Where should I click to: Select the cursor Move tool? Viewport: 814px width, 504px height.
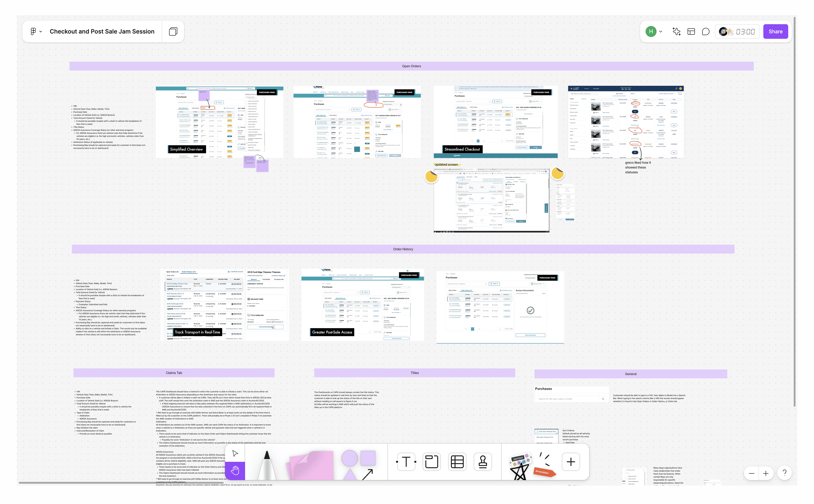tap(235, 453)
